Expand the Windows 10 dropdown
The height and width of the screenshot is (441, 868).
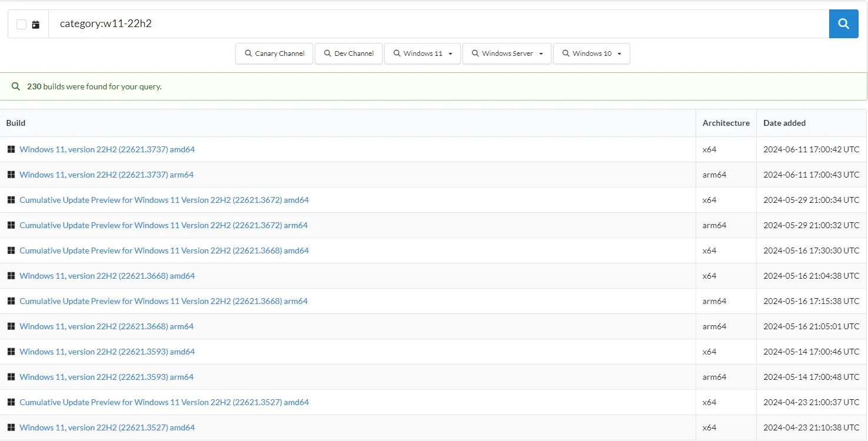coord(591,54)
